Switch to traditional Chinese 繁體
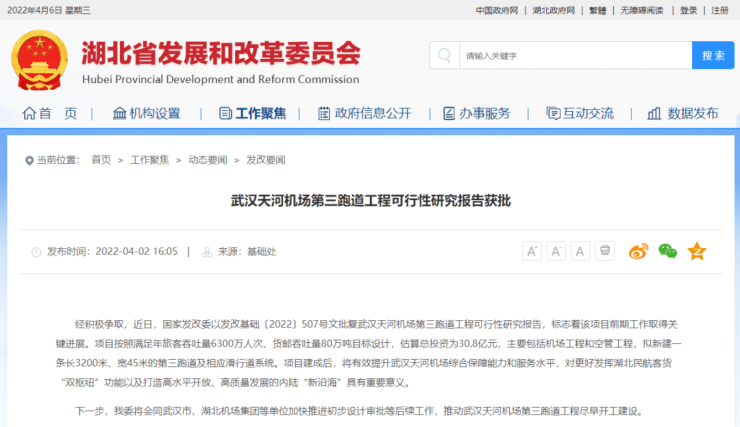 point(597,10)
